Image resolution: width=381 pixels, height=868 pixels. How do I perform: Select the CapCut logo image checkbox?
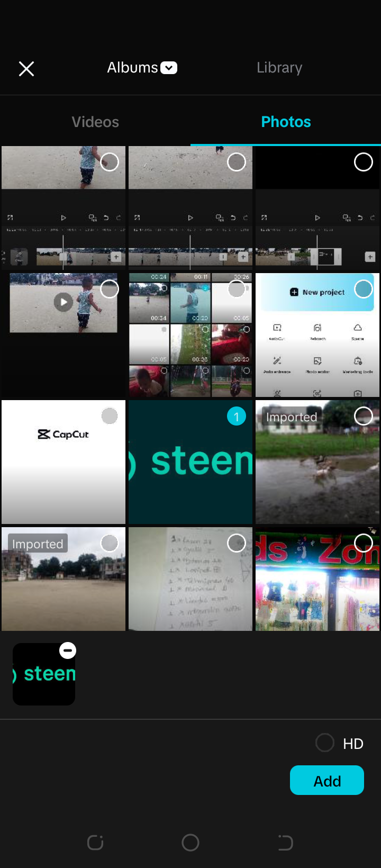[x=110, y=416]
